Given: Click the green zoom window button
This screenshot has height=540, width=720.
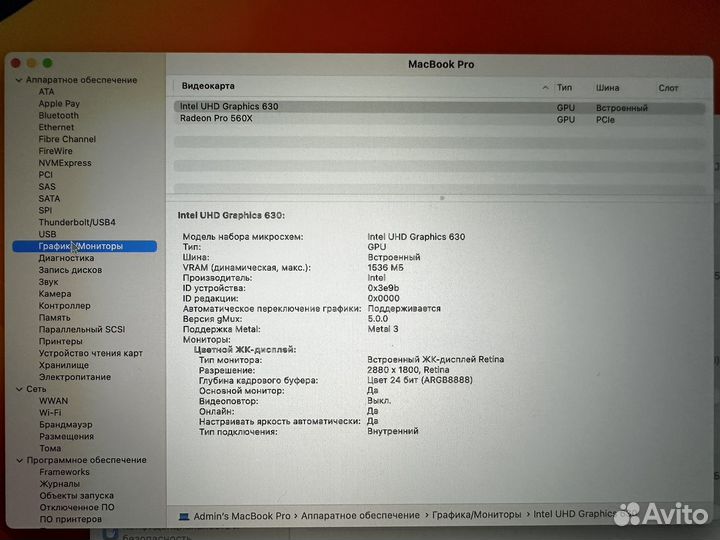Looking at the screenshot, I should pos(47,63).
